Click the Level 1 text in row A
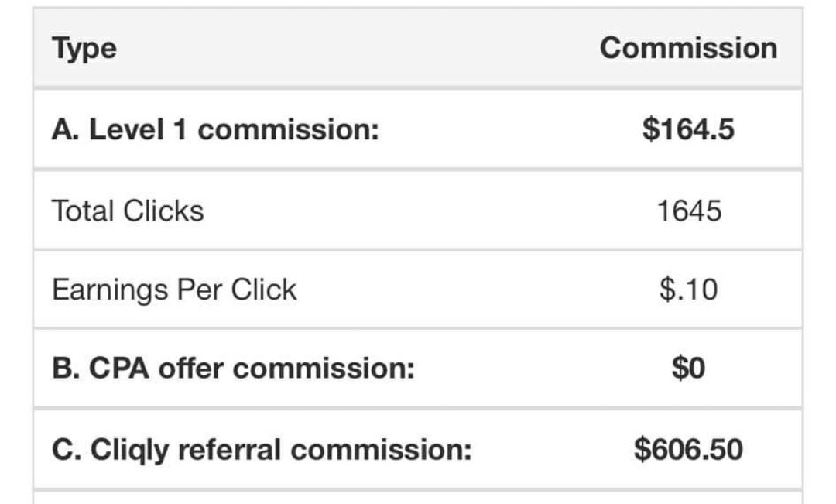836x504 pixels. (138, 130)
